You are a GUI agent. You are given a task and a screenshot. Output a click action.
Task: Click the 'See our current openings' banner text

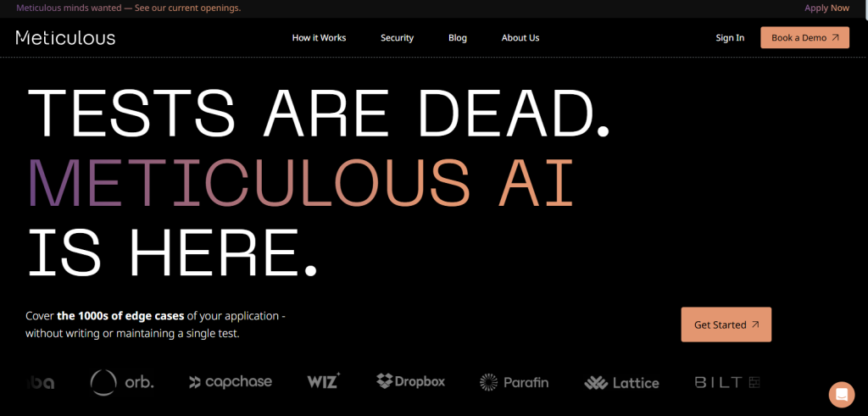coord(186,8)
